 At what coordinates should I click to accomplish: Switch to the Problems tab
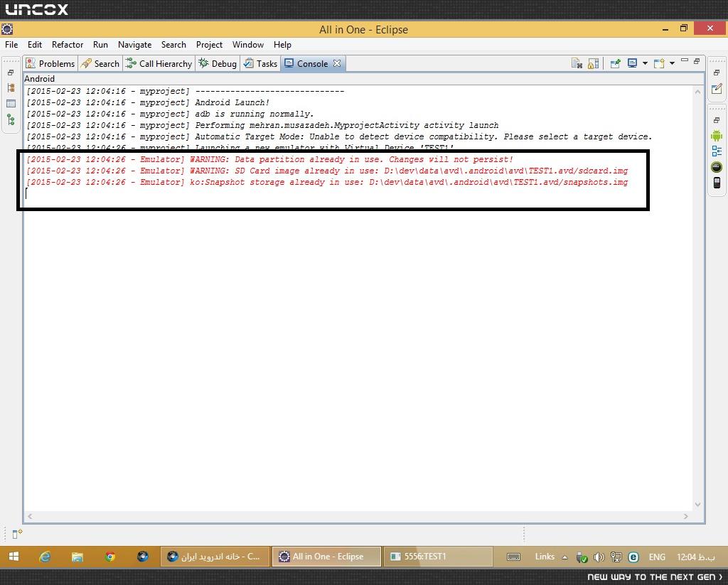pyautogui.click(x=50, y=63)
